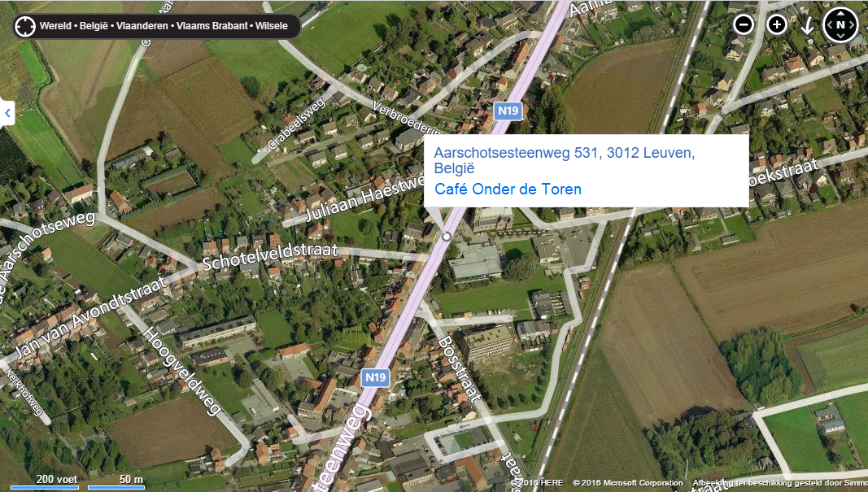Viewport: 868px width, 492px height.
Task: Zoom out with the minus button
Action: tap(744, 24)
